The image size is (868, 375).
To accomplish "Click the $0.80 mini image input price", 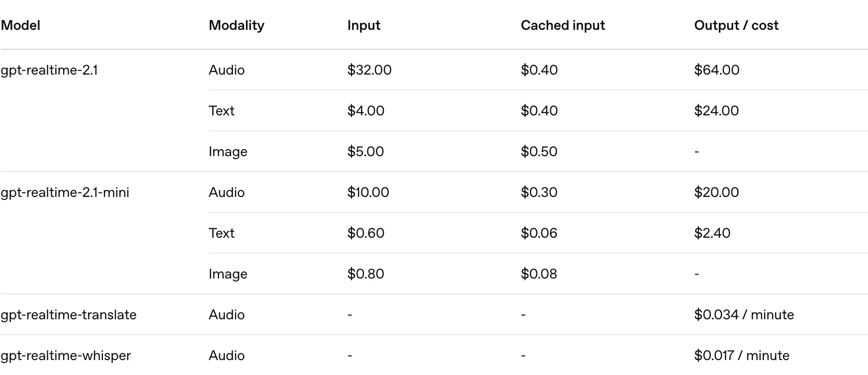I will 365,274.
